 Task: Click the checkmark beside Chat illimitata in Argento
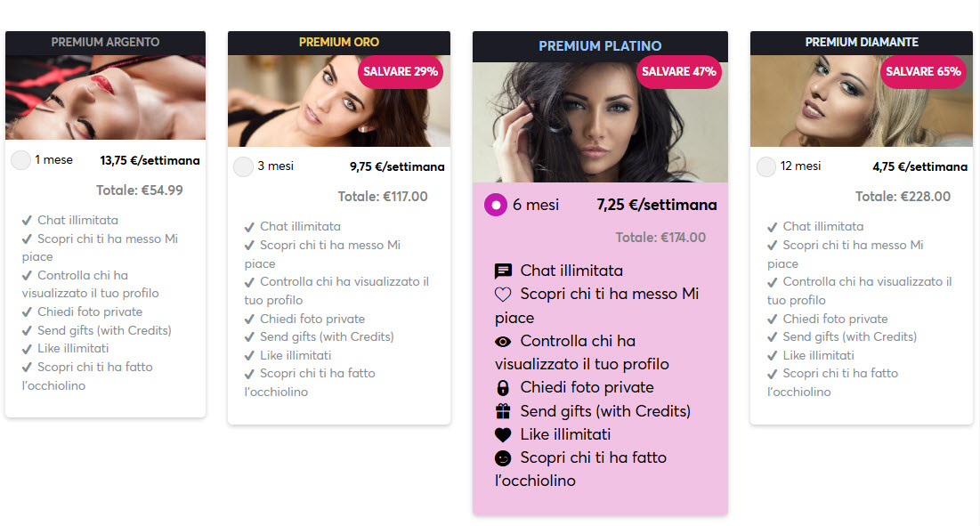27,221
